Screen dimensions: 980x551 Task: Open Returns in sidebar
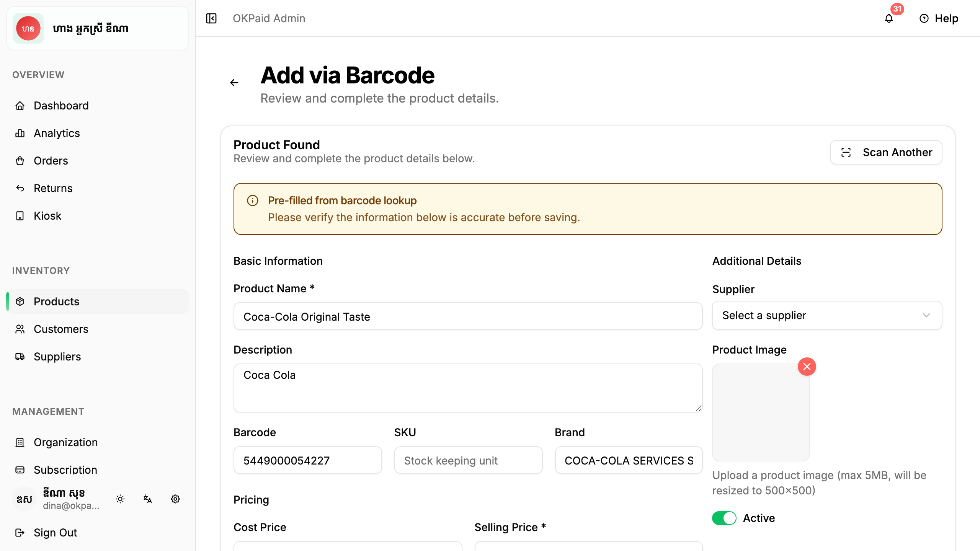pyautogui.click(x=98, y=188)
